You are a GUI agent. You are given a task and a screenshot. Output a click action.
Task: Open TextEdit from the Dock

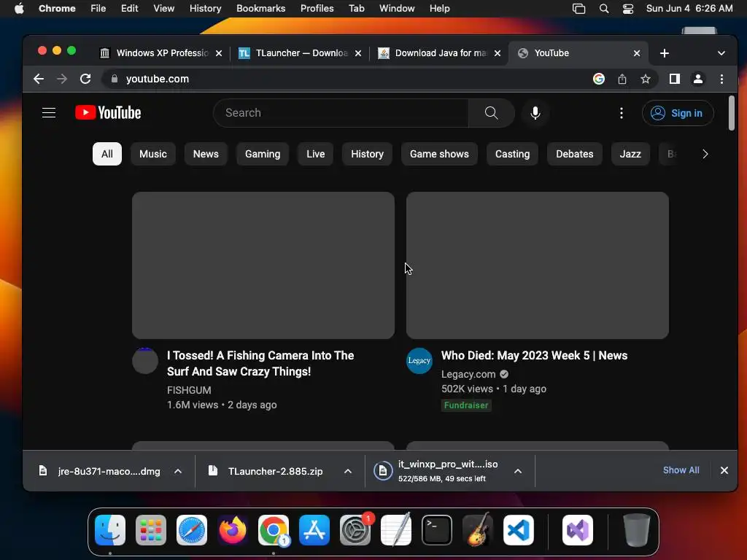(x=396, y=530)
